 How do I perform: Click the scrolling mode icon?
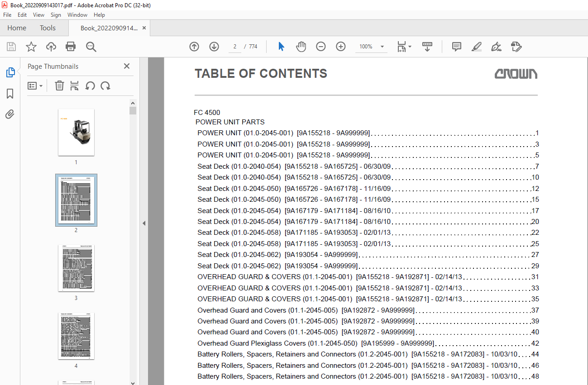click(427, 47)
